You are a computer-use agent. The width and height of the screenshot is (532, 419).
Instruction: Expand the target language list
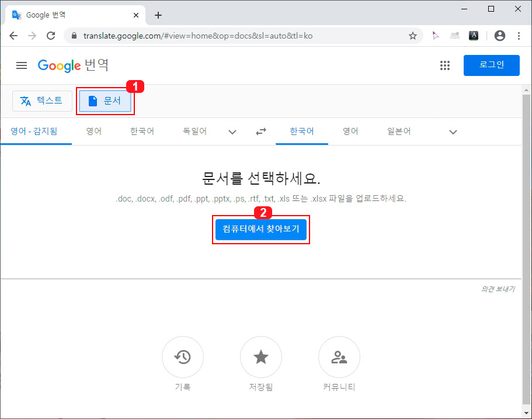coord(453,132)
